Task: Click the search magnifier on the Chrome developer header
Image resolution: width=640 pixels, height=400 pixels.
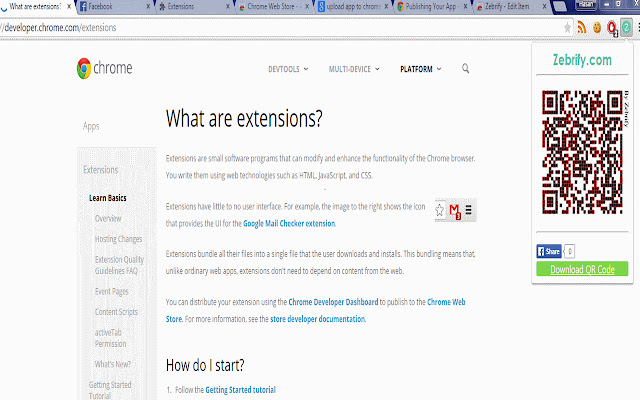Action: pos(466,69)
